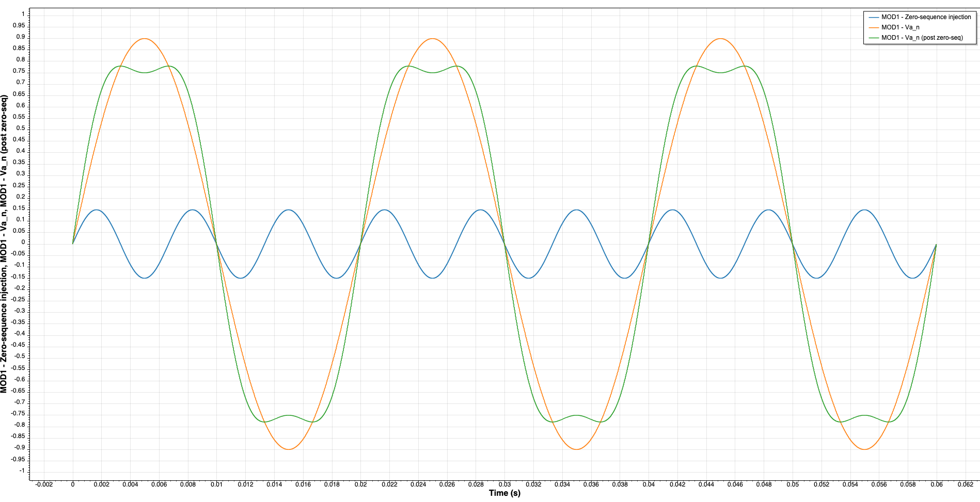
Task: Toggle visibility of 'MOD1 - Va_n' in legend
Action: pos(901,27)
